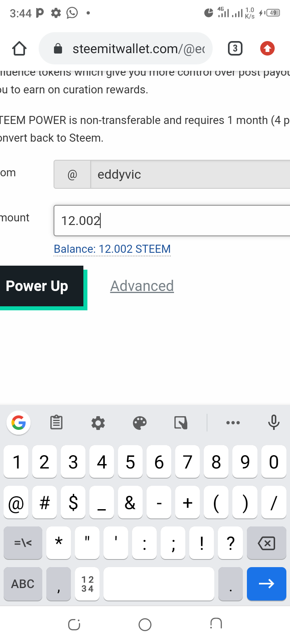Switch keyboard to ABC letters layout

tap(23, 584)
